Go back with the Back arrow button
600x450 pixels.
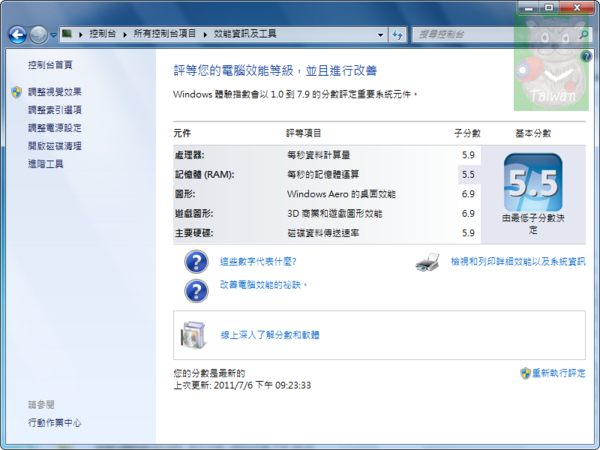point(18,35)
